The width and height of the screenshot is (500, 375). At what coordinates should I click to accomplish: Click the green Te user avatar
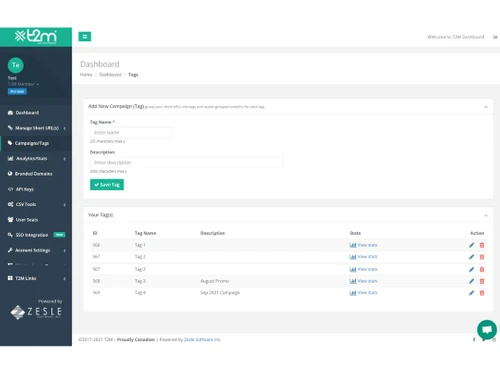tap(16, 65)
